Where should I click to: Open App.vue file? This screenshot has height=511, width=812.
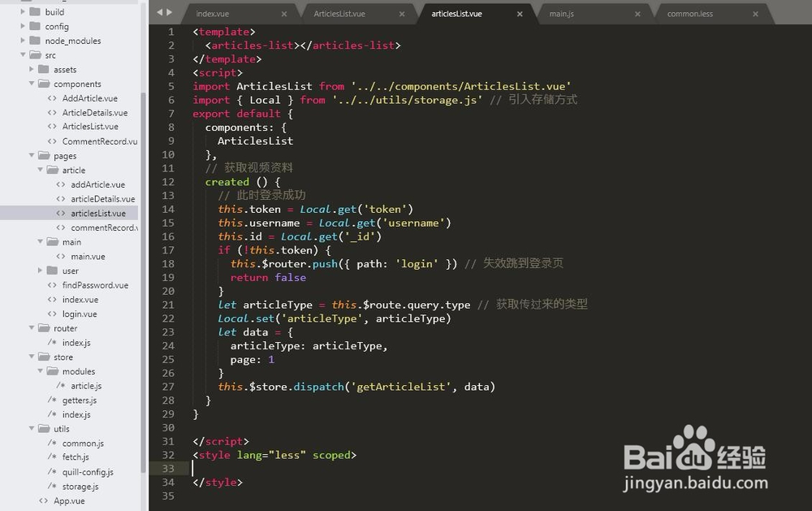pos(69,500)
